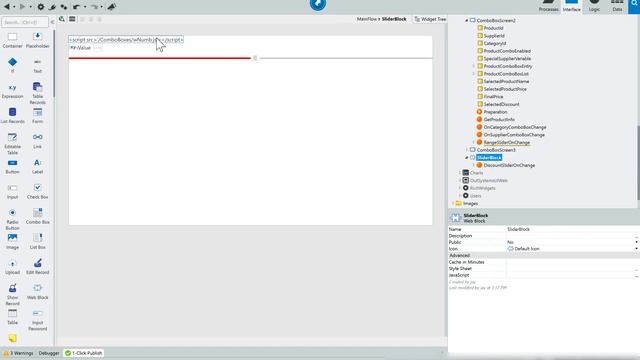Choose the Check Box widget in the toolbox

pyautogui.click(x=38, y=191)
